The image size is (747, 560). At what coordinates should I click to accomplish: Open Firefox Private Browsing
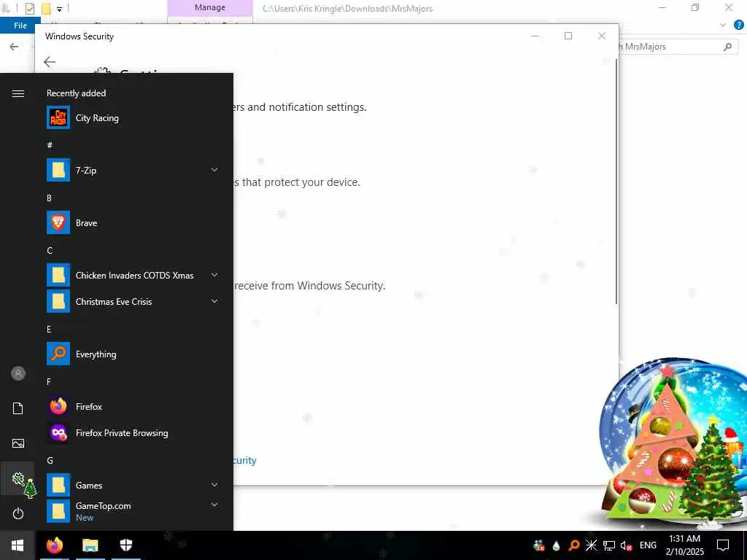click(x=132, y=433)
